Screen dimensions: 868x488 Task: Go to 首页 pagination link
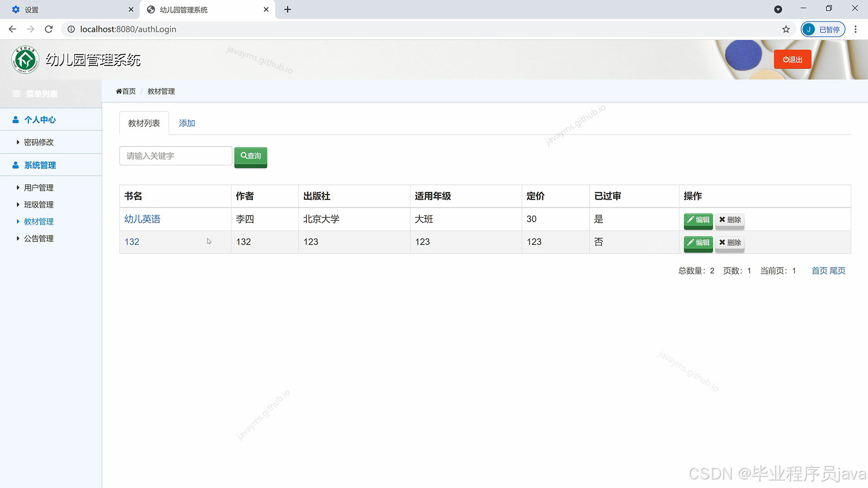pyautogui.click(x=819, y=271)
